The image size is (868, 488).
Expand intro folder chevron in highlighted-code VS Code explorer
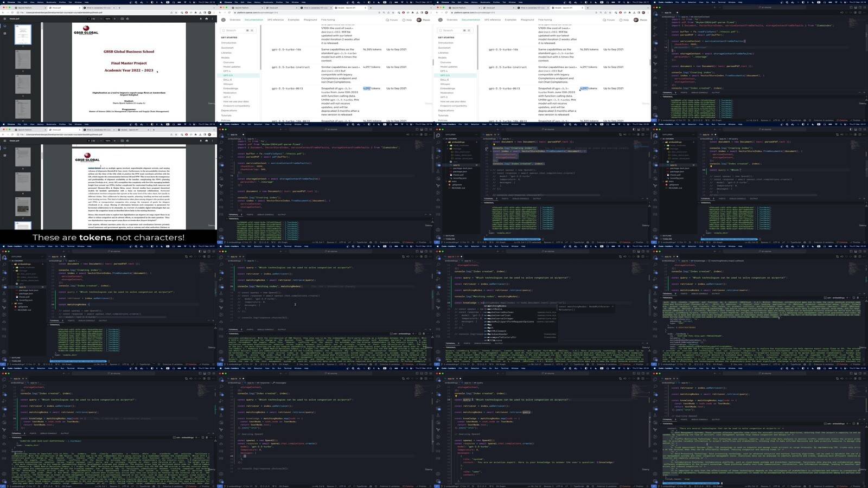[x=446, y=182]
